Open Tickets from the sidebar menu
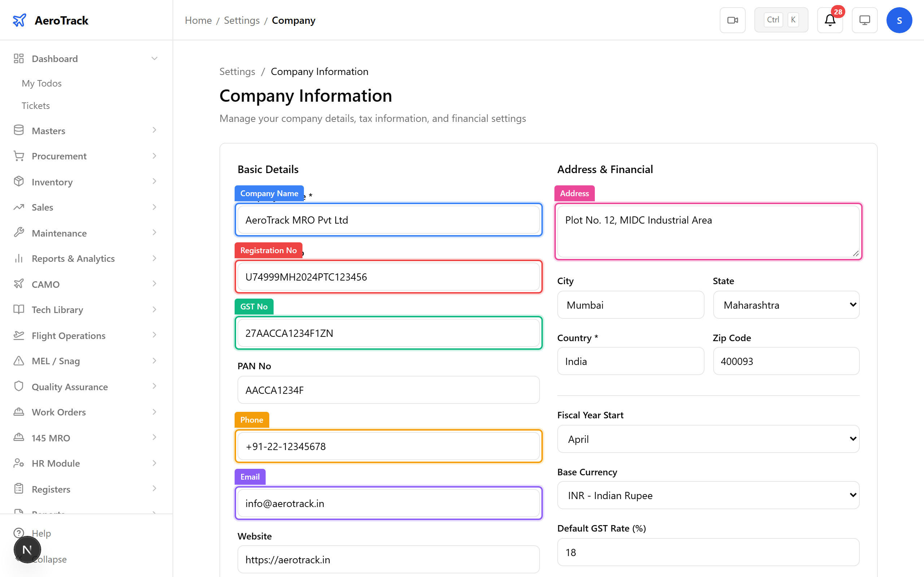Image resolution: width=924 pixels, height=577 pixels. (35, 105)
